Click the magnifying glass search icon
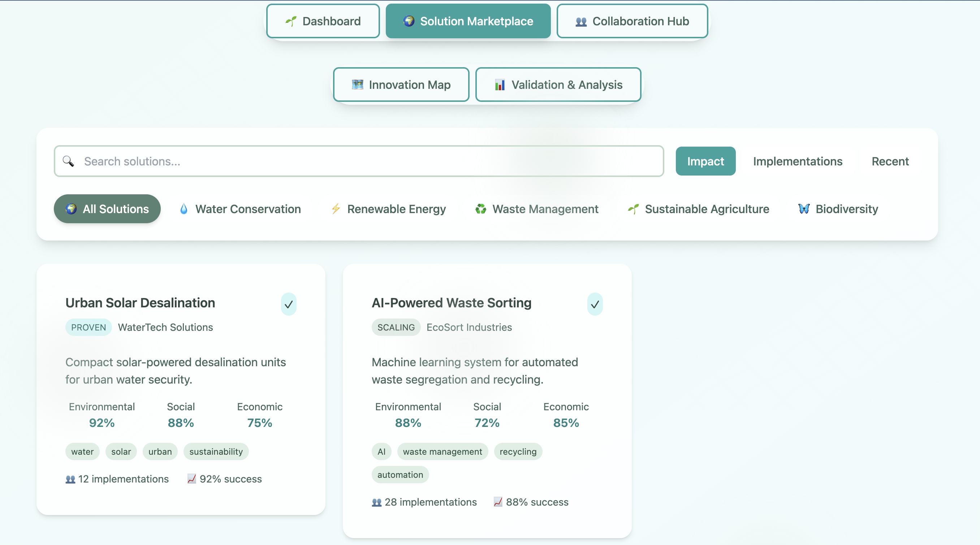 tap(68, 161)
